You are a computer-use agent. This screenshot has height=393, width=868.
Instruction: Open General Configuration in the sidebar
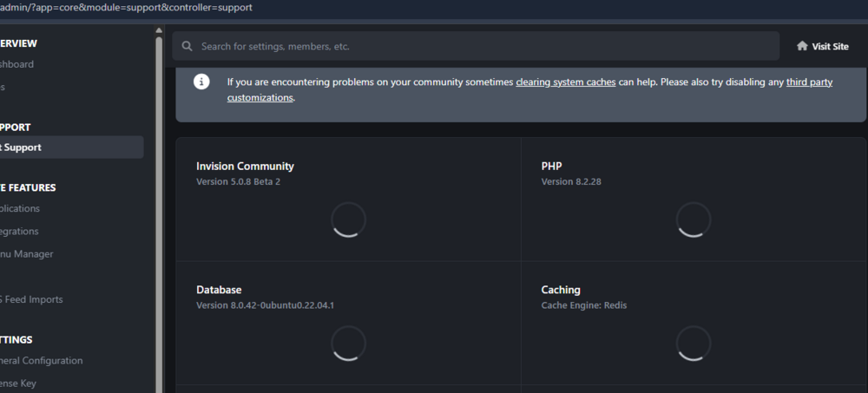pos(42,360)
